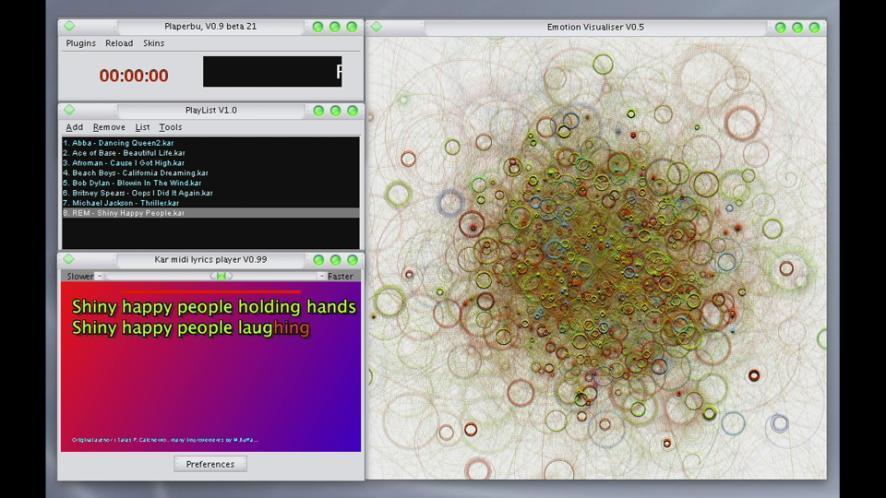
Task: Open the Remove menu in PlayList
Action: [x=109, y=127]
